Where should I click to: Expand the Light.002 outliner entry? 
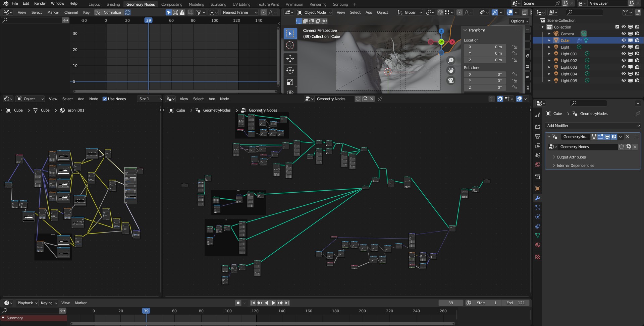click(549, 61)
